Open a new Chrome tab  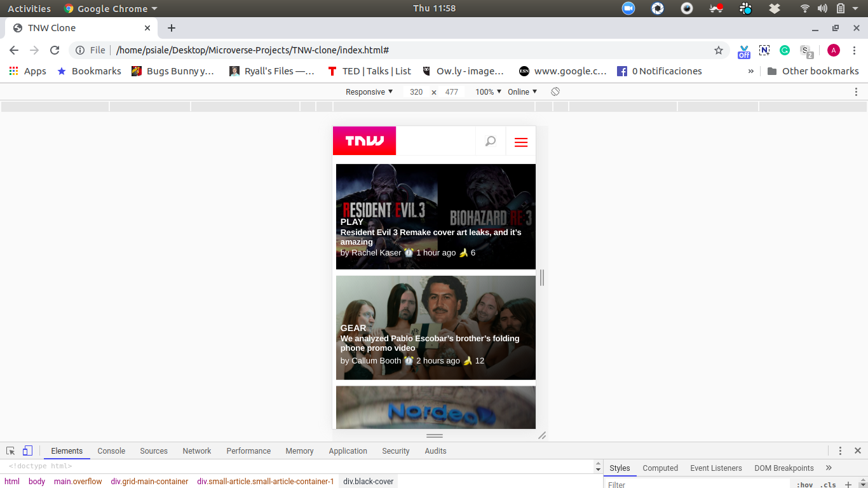pos(172,28)
